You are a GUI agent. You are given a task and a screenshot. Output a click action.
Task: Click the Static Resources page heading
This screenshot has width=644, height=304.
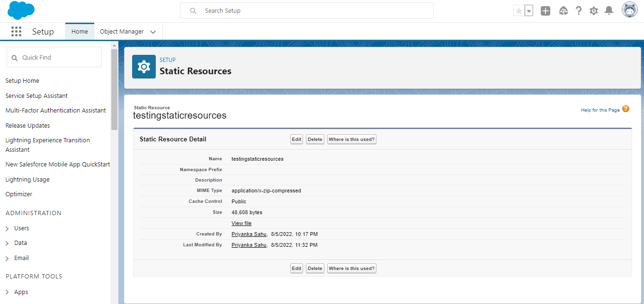[x=196, y=71]
